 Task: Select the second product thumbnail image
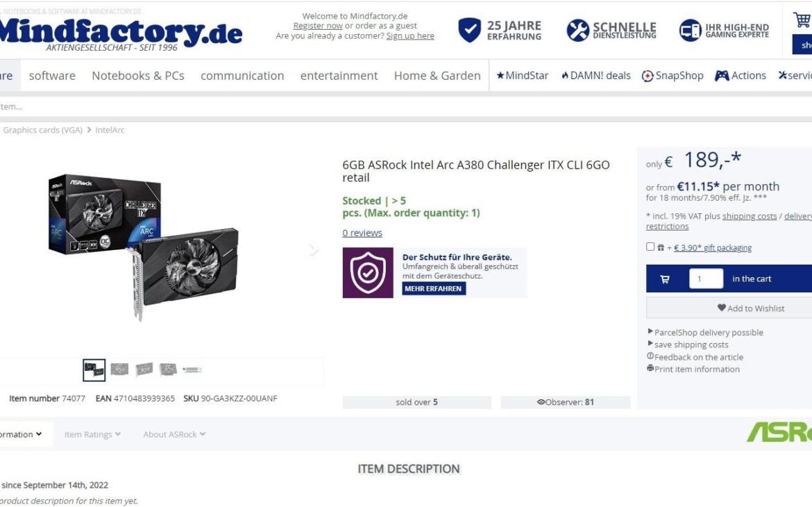point(119,369)
